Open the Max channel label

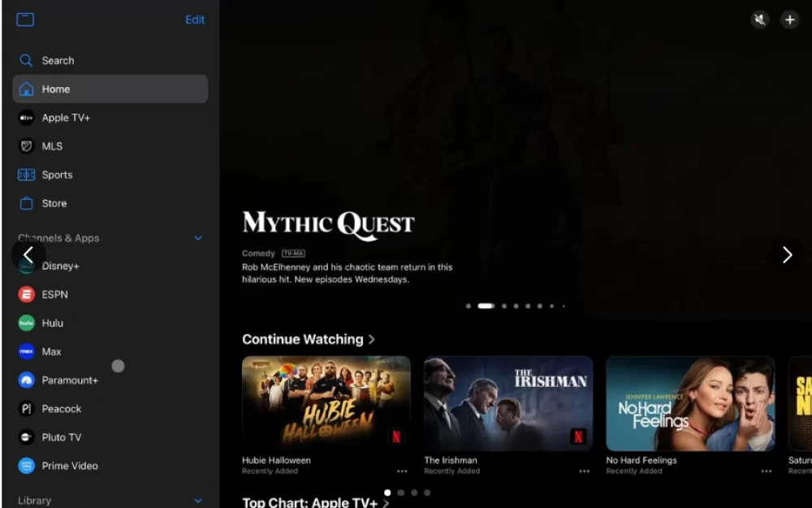(51, 351)
